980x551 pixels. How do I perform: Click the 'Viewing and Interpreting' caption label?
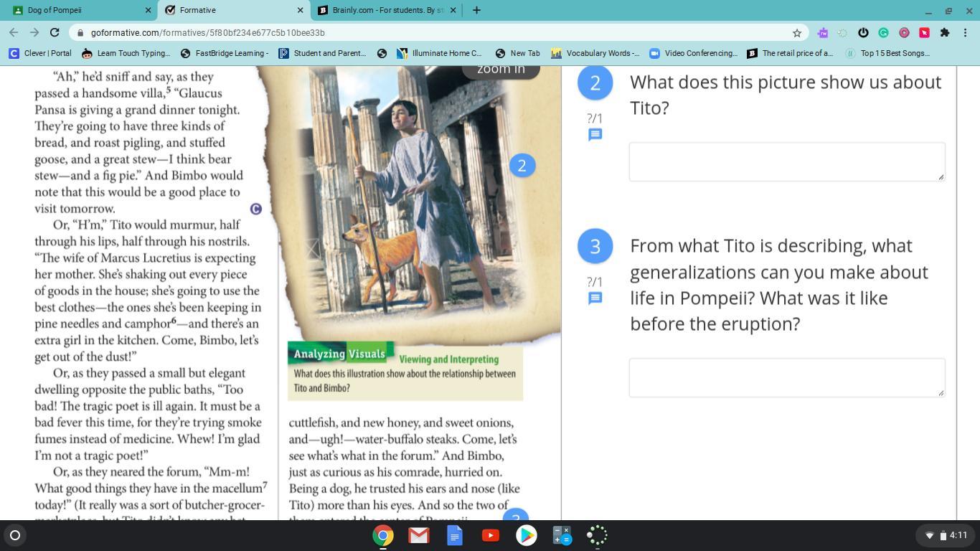(448, 359)
